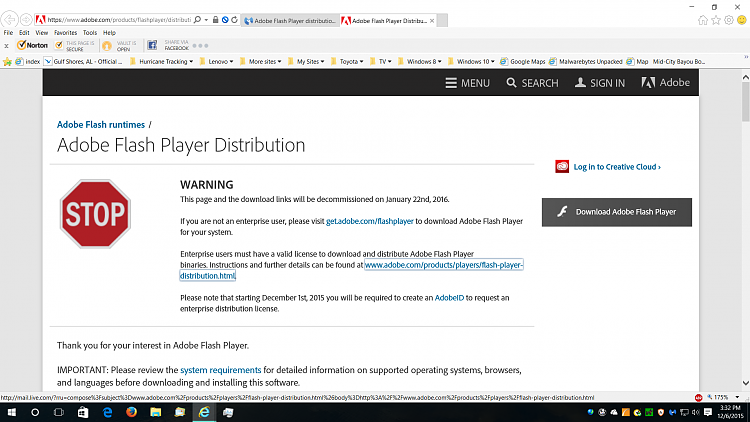
Task: Close the Norton toolbar with the X
Action: (x=6, y=46)
